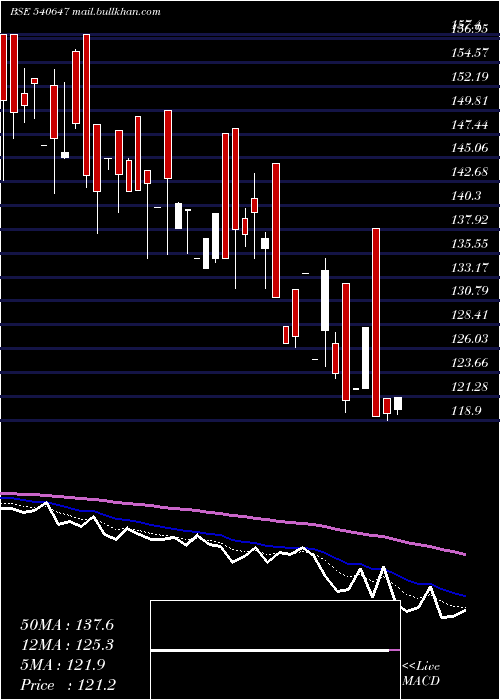The image size is (500, 700).
Task: Click the 147.44 price axis label
Action: [x=470, y=125]
